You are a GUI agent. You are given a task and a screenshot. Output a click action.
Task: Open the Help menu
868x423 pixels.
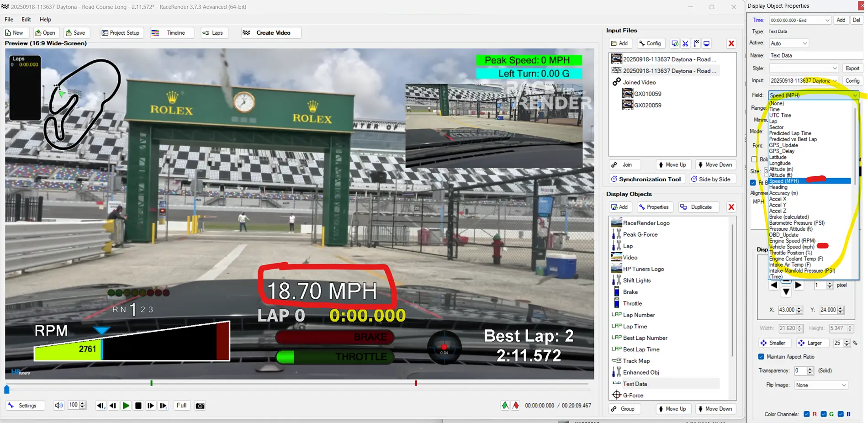click(45, 20)
